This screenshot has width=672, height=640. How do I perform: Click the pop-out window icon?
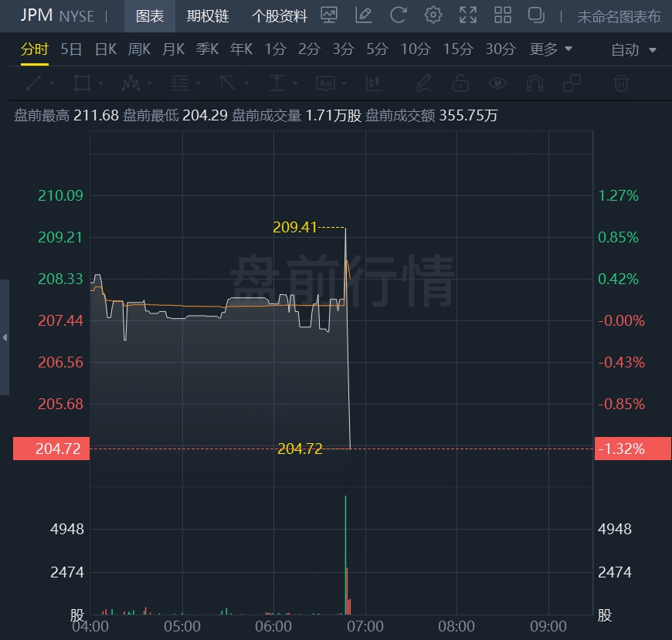(536, 15)
